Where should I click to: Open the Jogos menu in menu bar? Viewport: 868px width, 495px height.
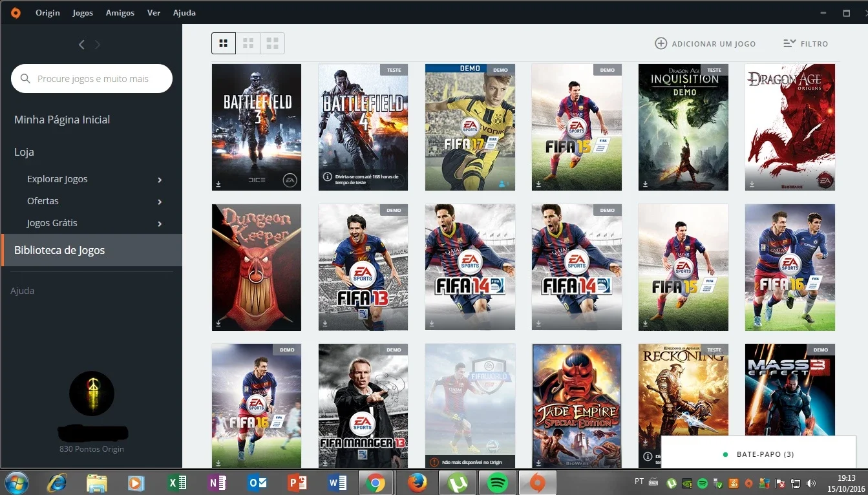click(83, 12)
